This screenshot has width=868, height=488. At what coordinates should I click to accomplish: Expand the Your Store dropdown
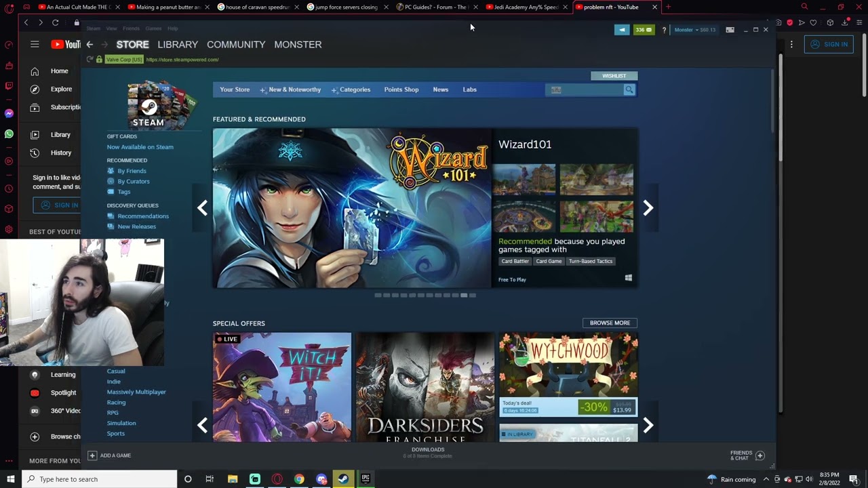tap(235, 89)
